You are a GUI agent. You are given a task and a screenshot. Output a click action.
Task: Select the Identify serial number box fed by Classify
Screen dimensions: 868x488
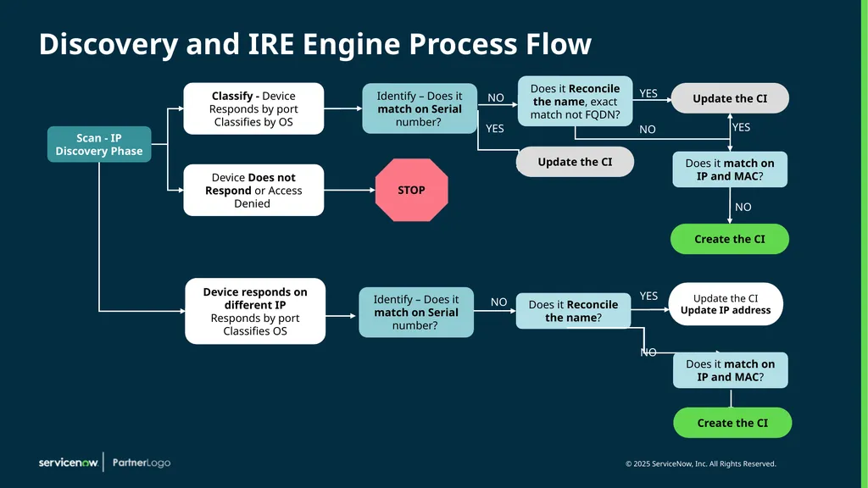tap(420, 108)
